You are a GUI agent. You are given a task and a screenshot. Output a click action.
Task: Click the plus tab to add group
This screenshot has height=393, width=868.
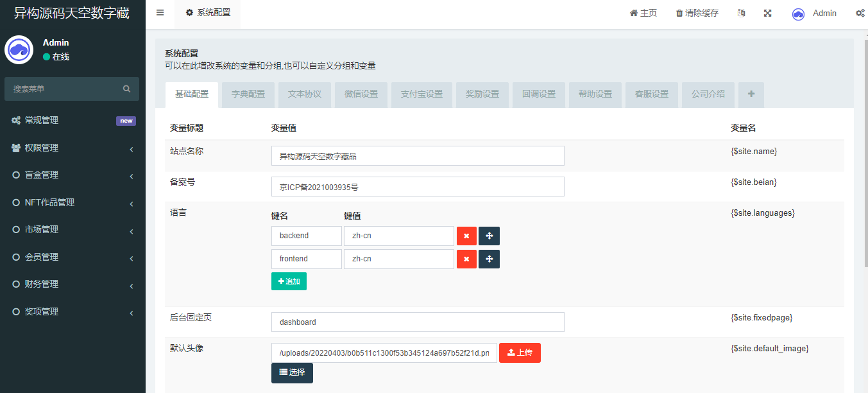coord(751,94)
